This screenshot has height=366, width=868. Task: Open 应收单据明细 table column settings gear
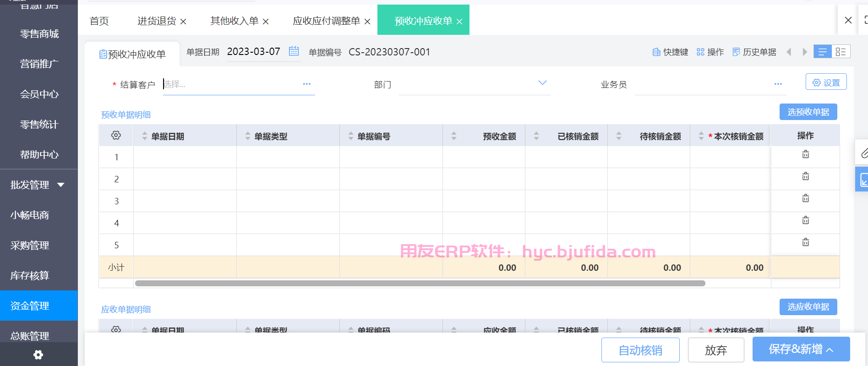(116, 329)
